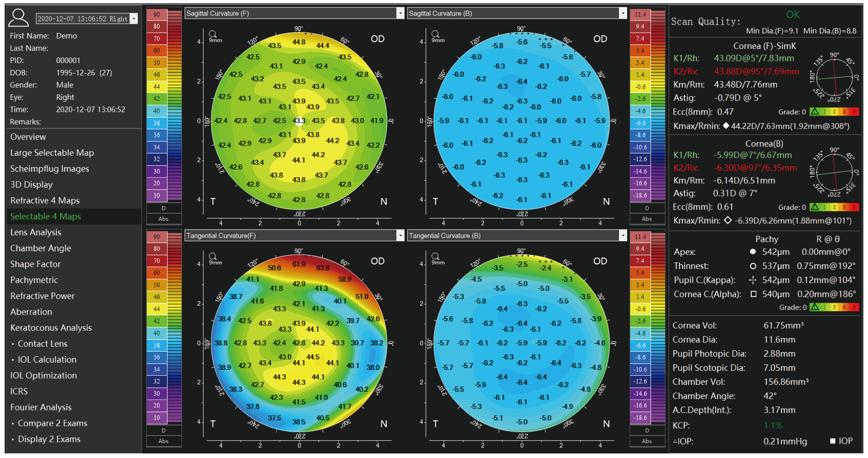
Task: Open ICRS view
Action: click(x=19, y=391)
